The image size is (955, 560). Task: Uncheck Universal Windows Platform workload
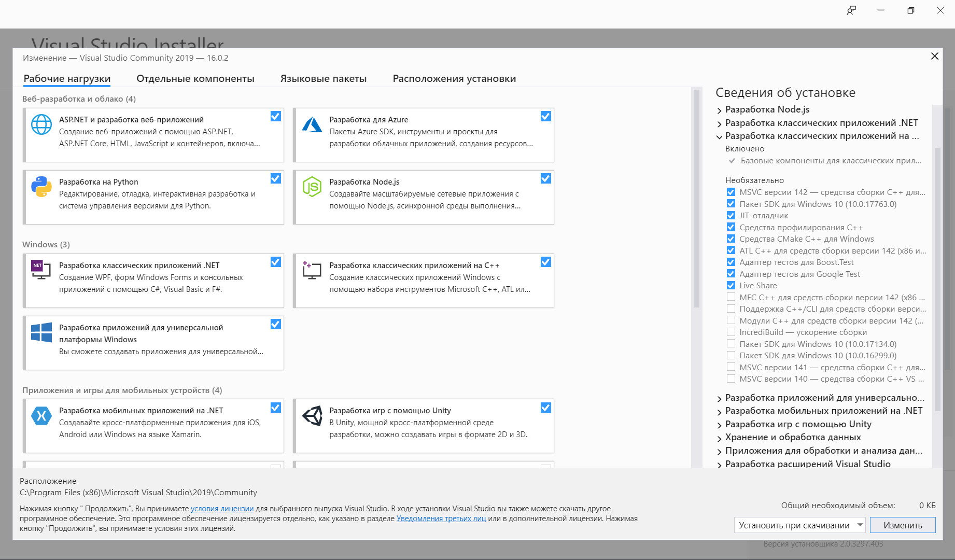point(276,324)
